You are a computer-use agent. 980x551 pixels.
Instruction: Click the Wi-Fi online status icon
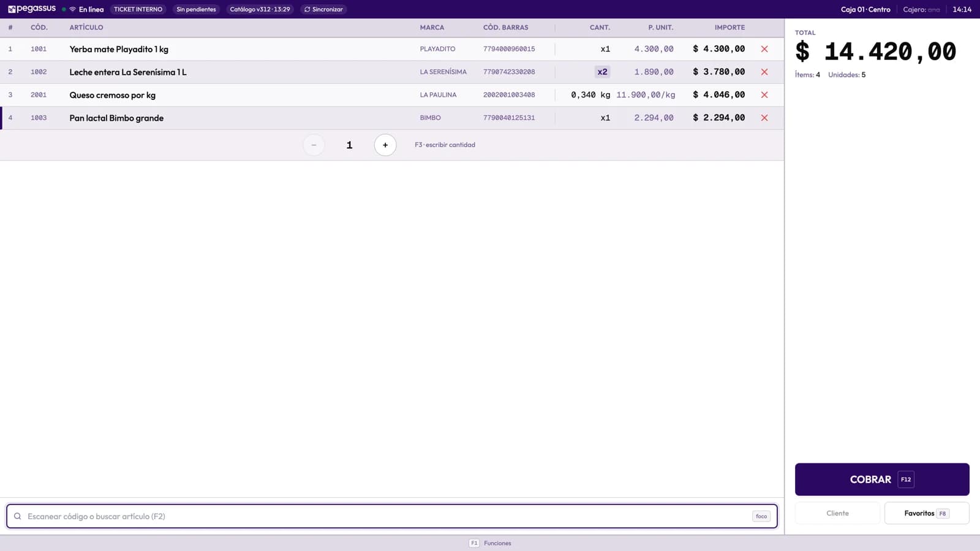(72, 9)
